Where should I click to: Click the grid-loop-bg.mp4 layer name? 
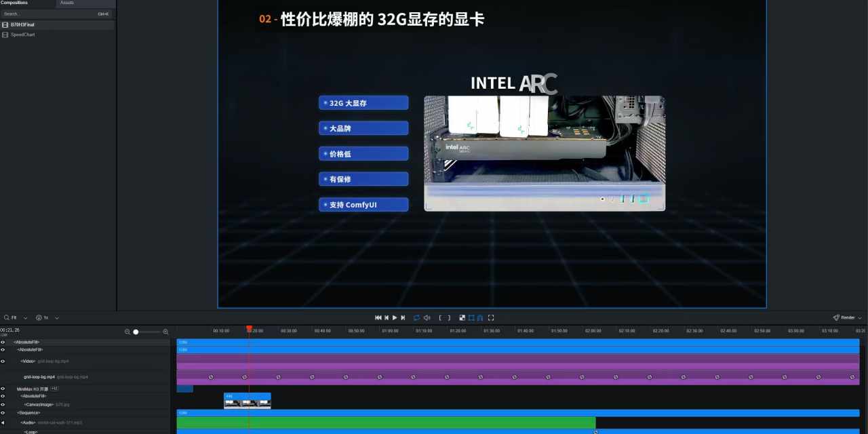pos(39,376)
